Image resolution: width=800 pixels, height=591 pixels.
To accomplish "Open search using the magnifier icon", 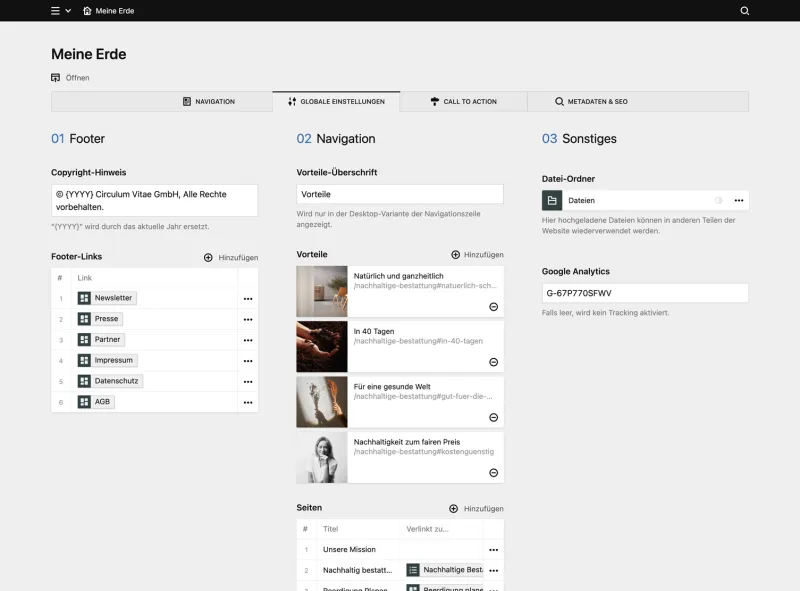I will 744,11.
